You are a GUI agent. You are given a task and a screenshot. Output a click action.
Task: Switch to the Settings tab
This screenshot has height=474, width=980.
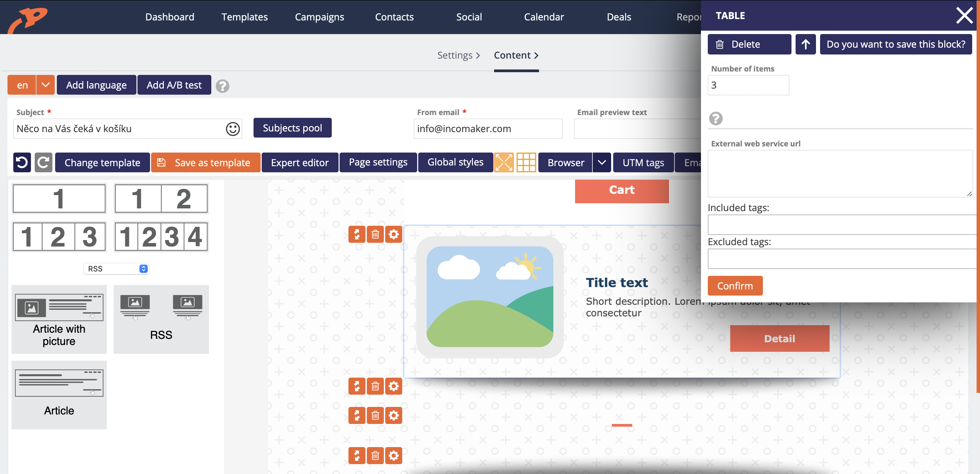coord(455,55)
